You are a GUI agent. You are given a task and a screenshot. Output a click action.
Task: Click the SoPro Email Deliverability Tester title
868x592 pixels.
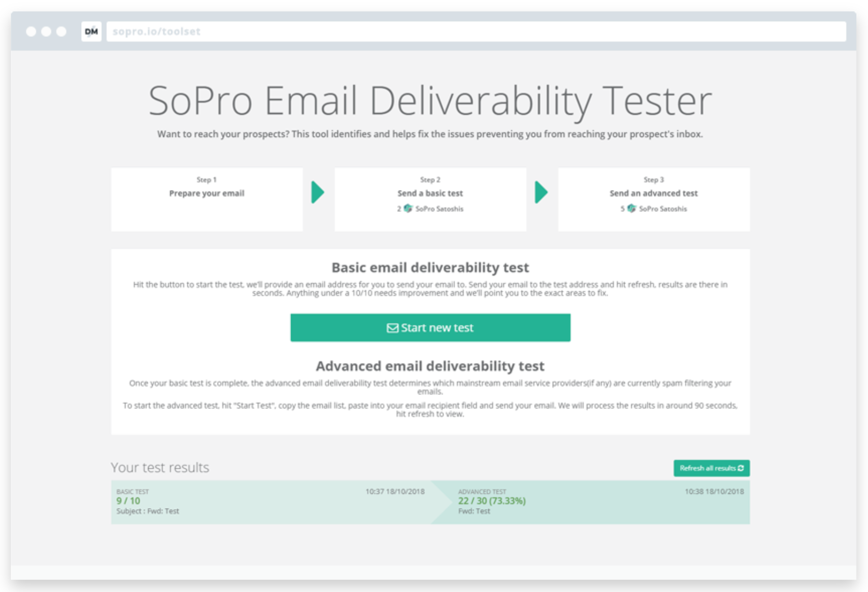coord(430,101)
